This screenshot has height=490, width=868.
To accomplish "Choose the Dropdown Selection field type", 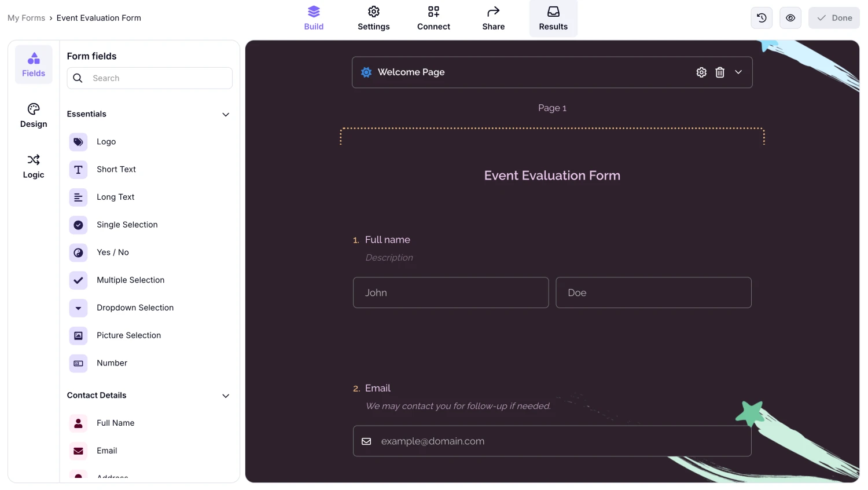I will pyautogui.click(x=135, y=308).
